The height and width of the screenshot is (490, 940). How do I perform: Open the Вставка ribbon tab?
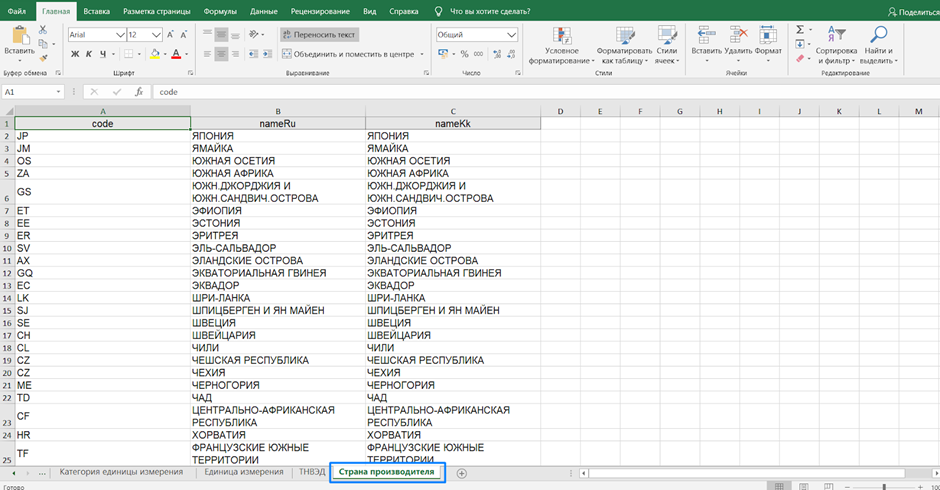click(97, 11)
